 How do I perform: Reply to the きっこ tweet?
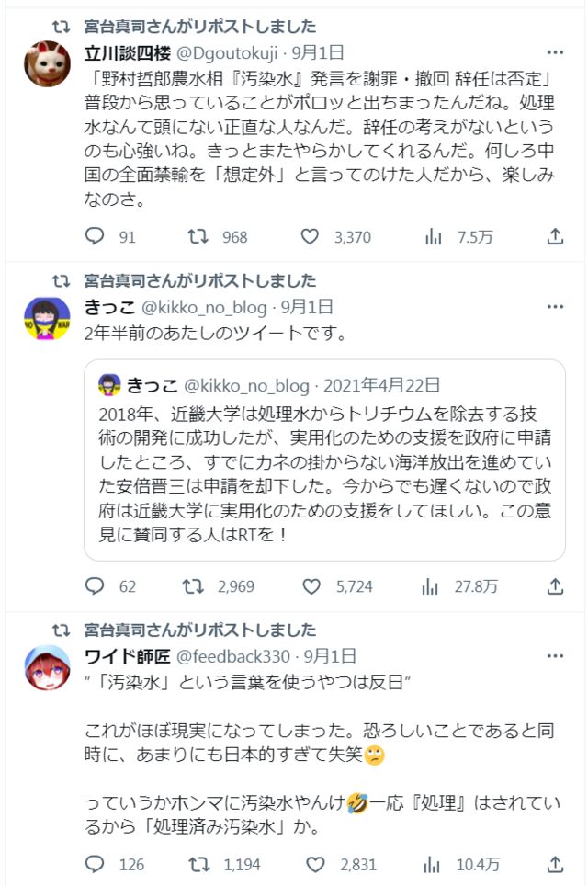[96, 585]
